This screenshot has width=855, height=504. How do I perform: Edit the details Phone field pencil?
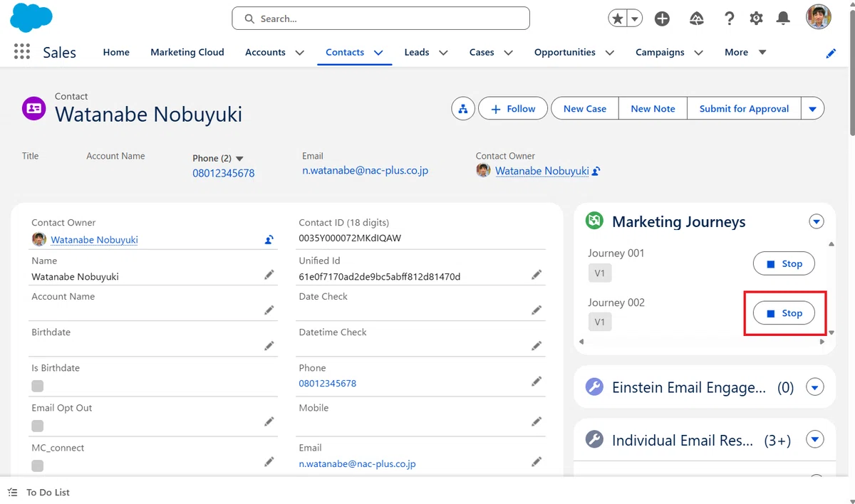(x=537, y=382)
